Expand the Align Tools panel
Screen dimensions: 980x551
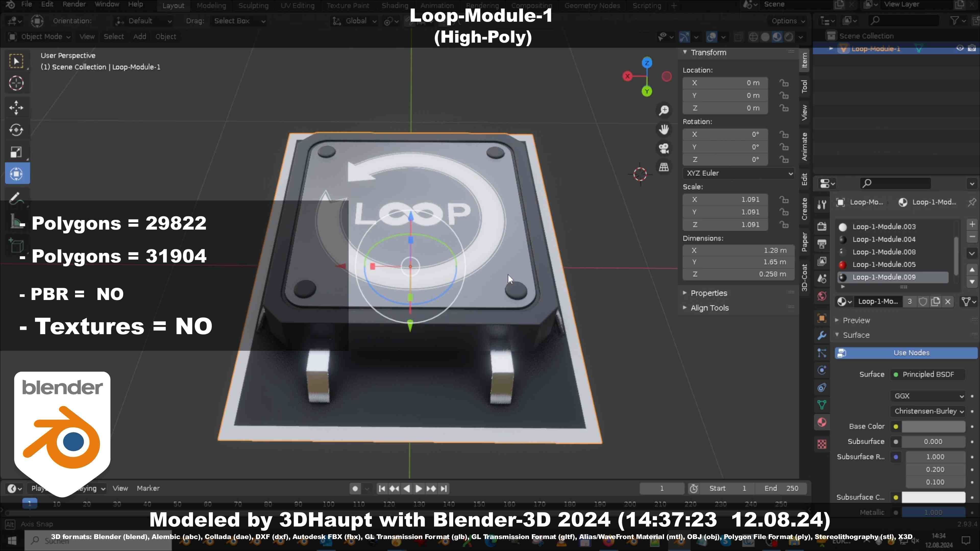pyautogui.click(x=709, y=308)
